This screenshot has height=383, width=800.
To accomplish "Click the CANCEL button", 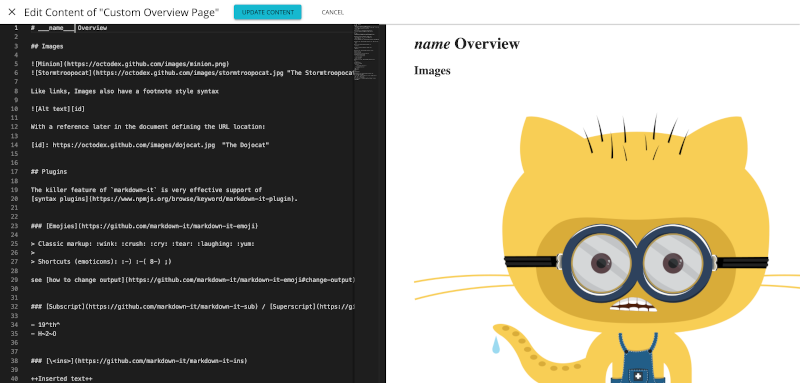I will tap(333, 12).
